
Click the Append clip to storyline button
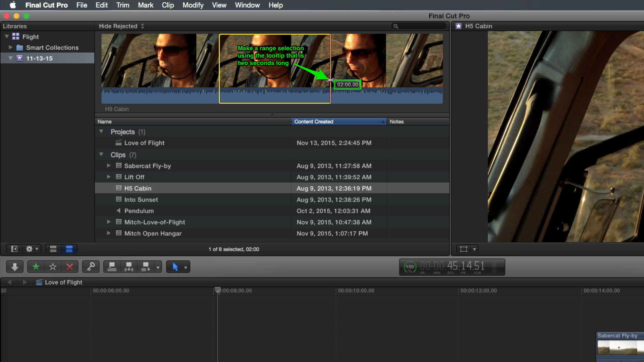click(x=146, y=267)
